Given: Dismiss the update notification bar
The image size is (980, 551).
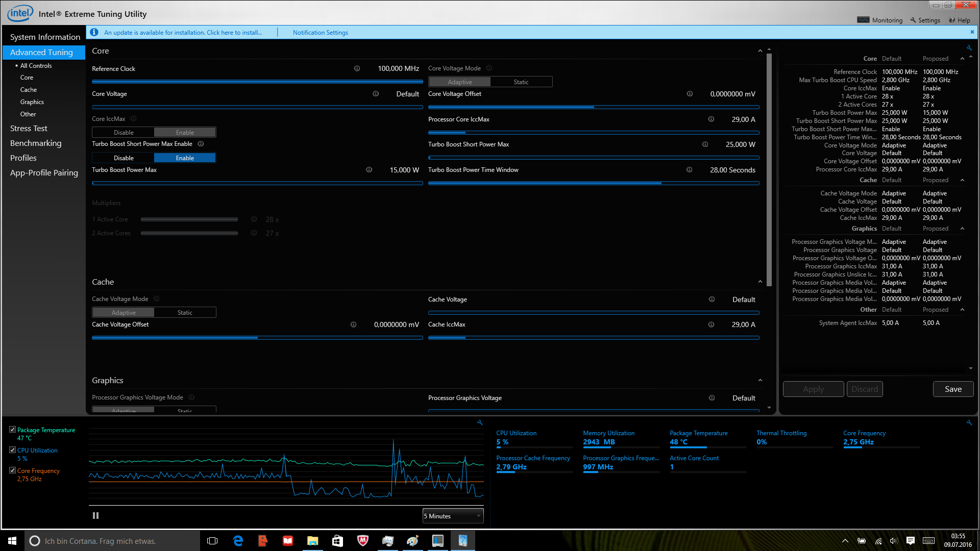Looking at the screenshot, I should point(972,32).
